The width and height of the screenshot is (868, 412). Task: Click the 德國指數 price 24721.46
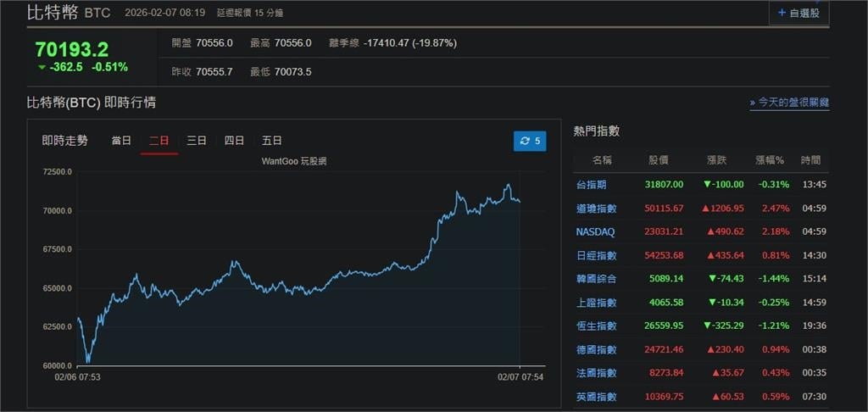click(665, 349)
